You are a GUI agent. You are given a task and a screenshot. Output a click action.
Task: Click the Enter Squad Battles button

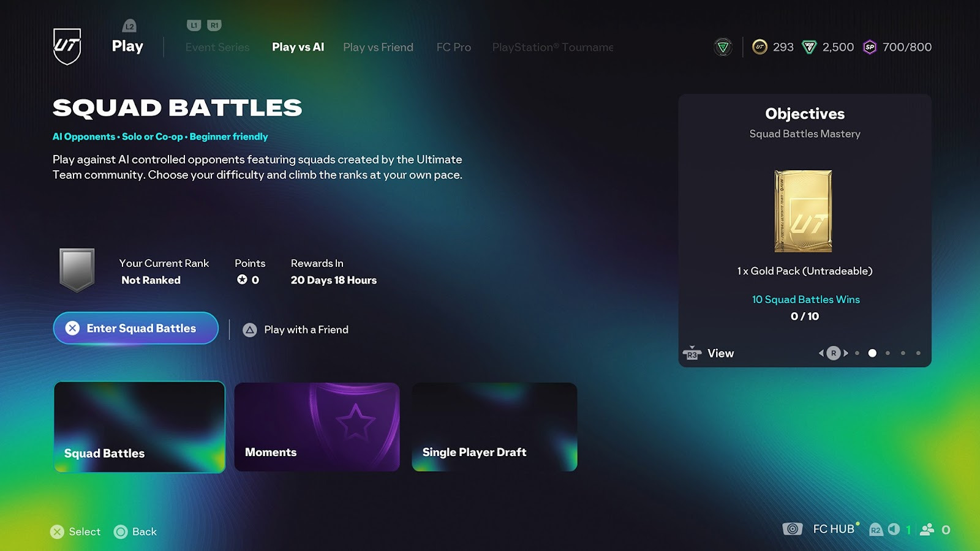coord(136,328)
